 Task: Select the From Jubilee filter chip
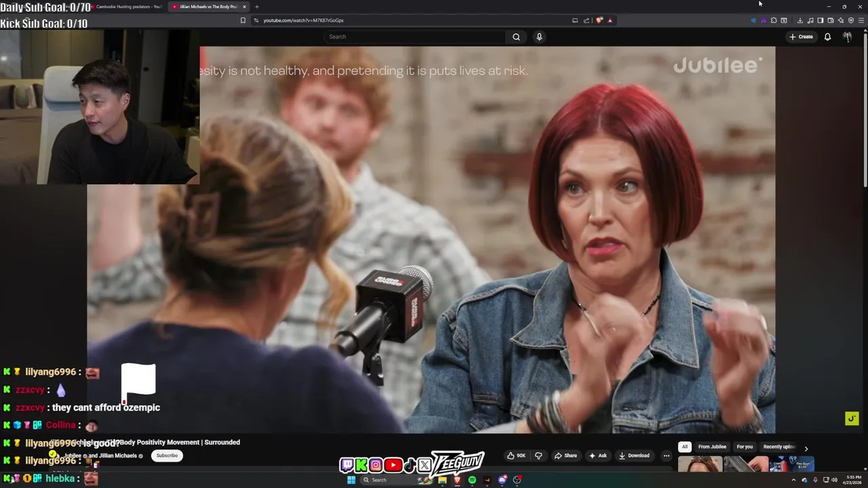(x=712, y=447)
